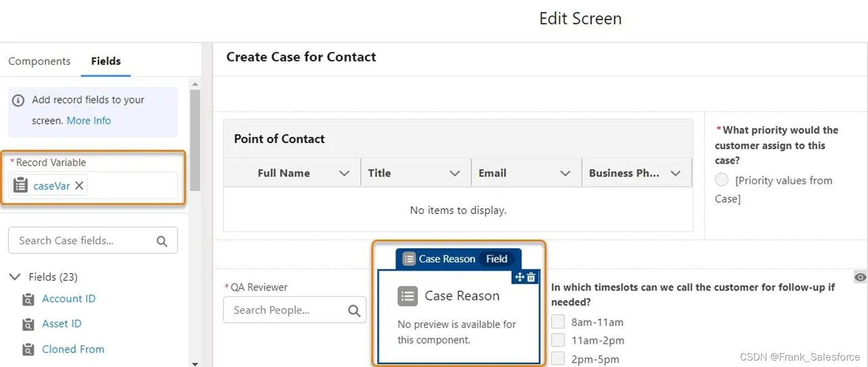Click the move handle icon on Case Reason

coord(520,277)
